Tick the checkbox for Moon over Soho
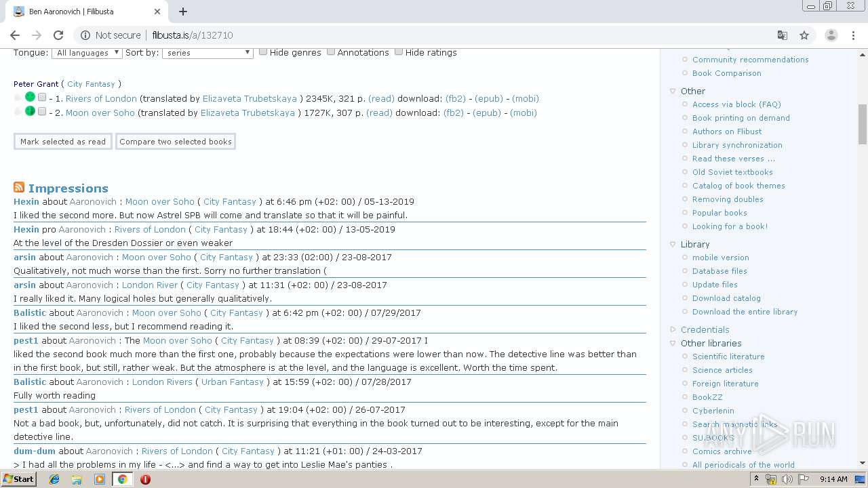The height and width of the screenshot is (488, 868). (x=42, y=112)
